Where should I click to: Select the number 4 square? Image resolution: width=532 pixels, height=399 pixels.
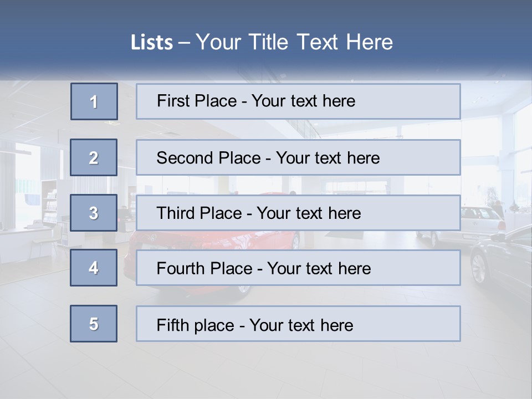coord(94,268)
